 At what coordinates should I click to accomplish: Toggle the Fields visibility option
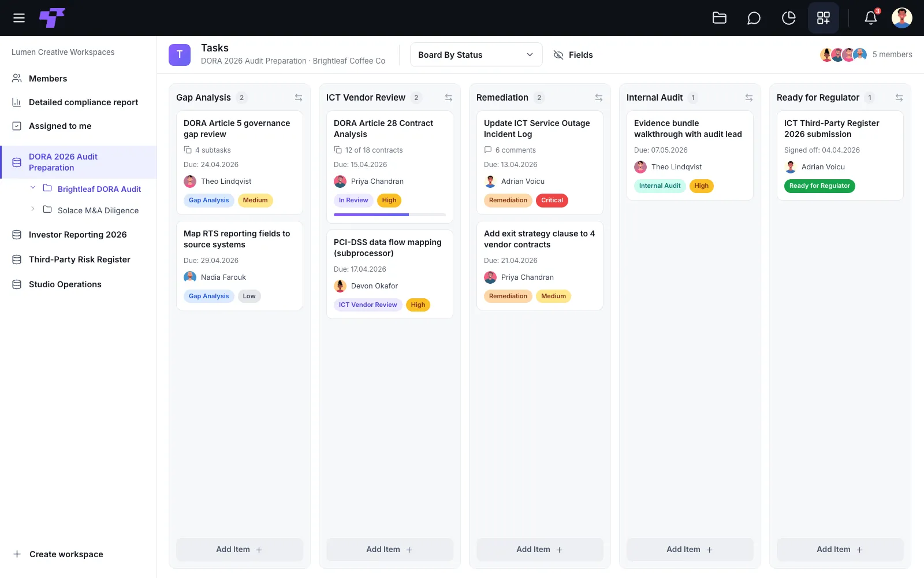tap(573, 55)
